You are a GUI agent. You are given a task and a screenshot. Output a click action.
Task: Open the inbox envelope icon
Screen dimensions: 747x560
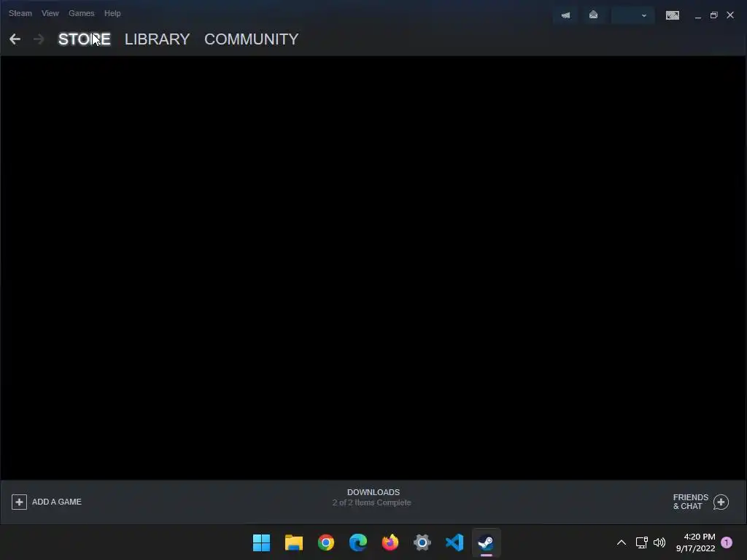(x=593, y=15)
